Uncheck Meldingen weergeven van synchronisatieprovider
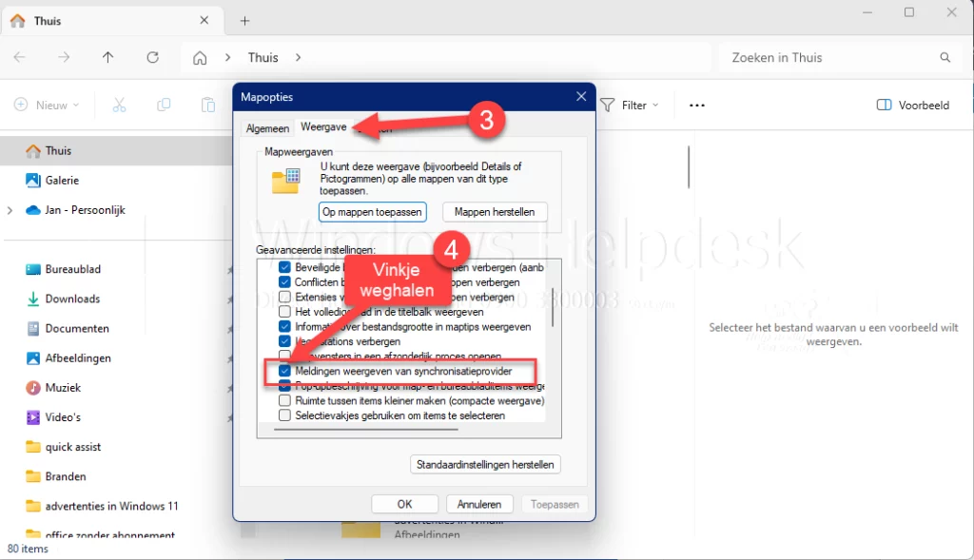Screen dimensions: 974x560 tap(284, 371)
